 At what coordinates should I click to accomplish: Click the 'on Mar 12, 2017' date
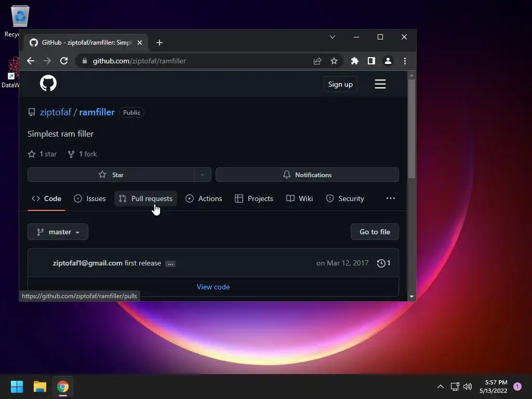tap(342, 263)
